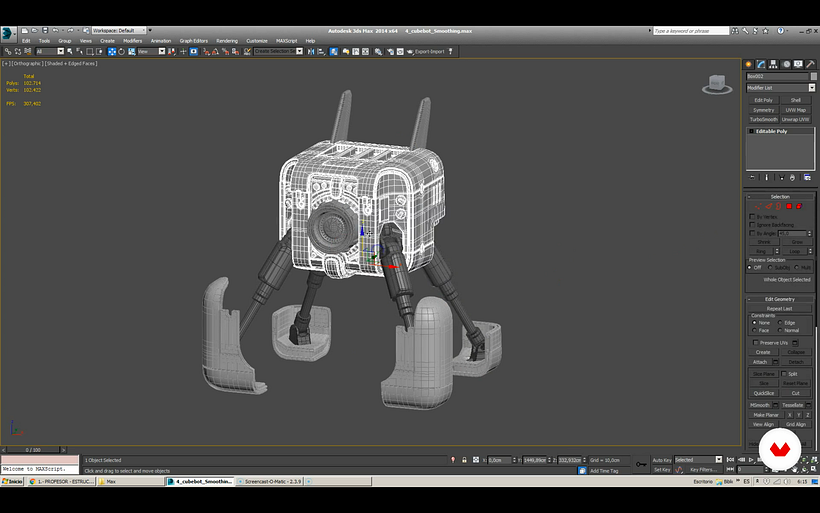820x513 pixels.
Task: Open the Utilities hammer panel tab
Action: [x=810, y=64]
